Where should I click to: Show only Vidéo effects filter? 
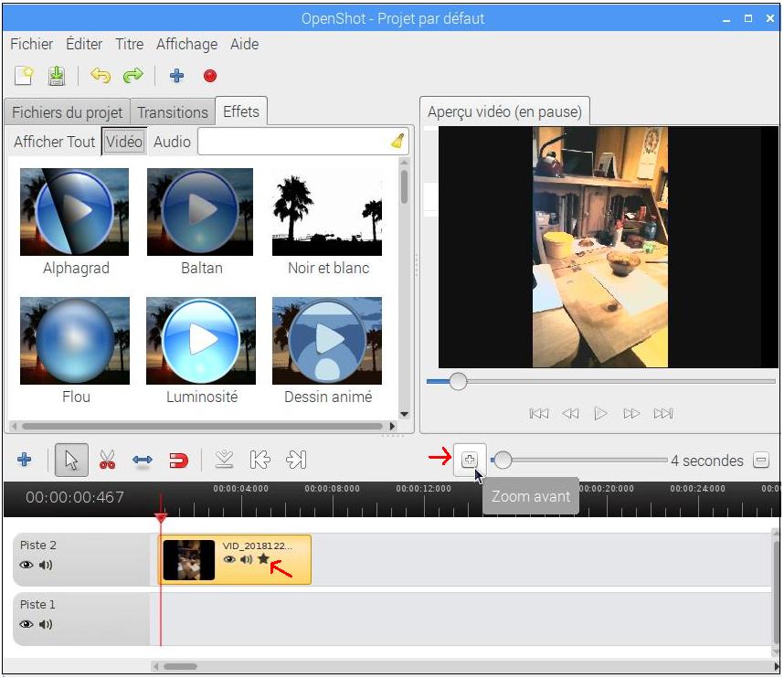point(124,142)
